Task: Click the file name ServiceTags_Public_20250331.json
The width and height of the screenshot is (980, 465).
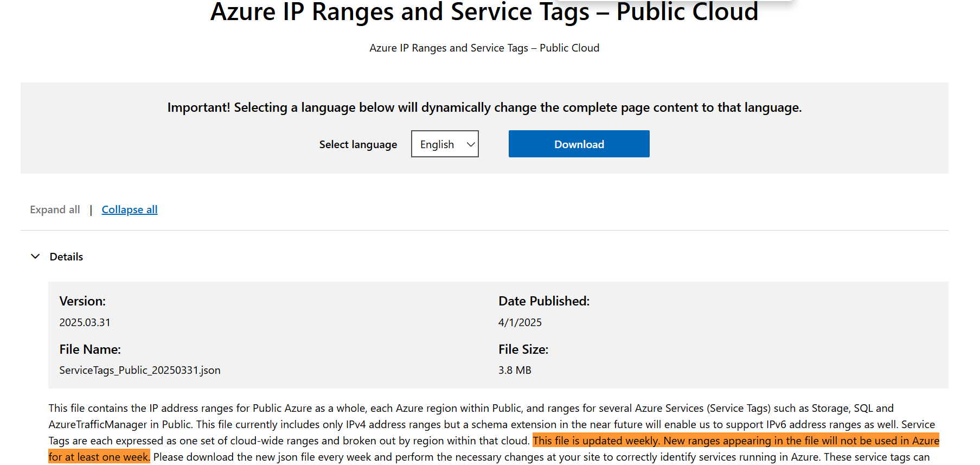Action: click(x=140, y=370)
